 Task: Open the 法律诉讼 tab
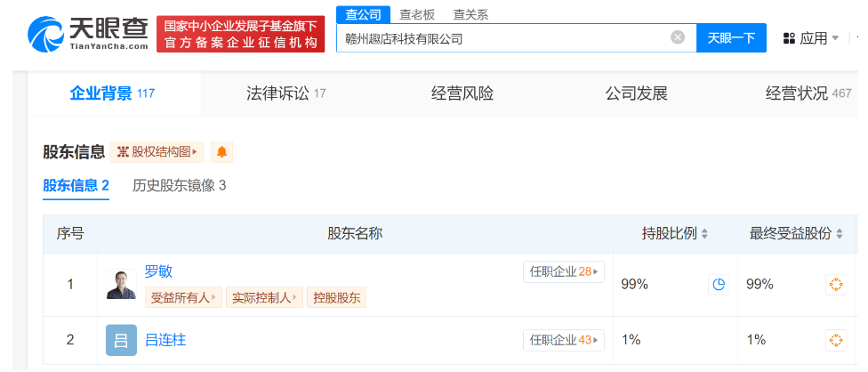[286, 93]
